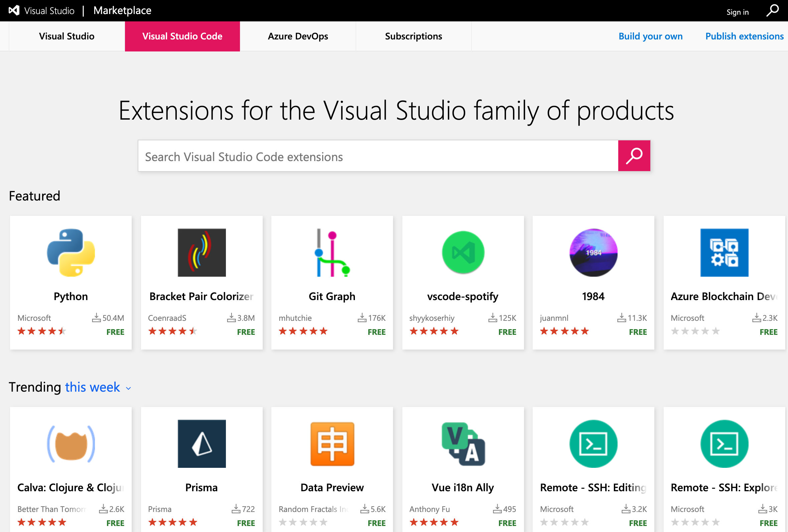Click the download icon next to 125K
Viewport: 788px width, 532px height.
click(493, 318)
